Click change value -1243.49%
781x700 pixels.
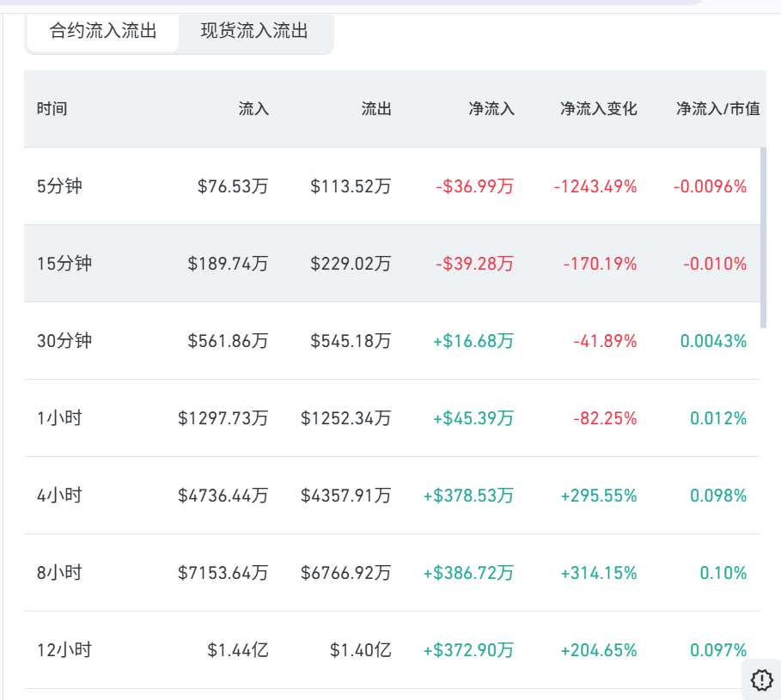[595, 186]
